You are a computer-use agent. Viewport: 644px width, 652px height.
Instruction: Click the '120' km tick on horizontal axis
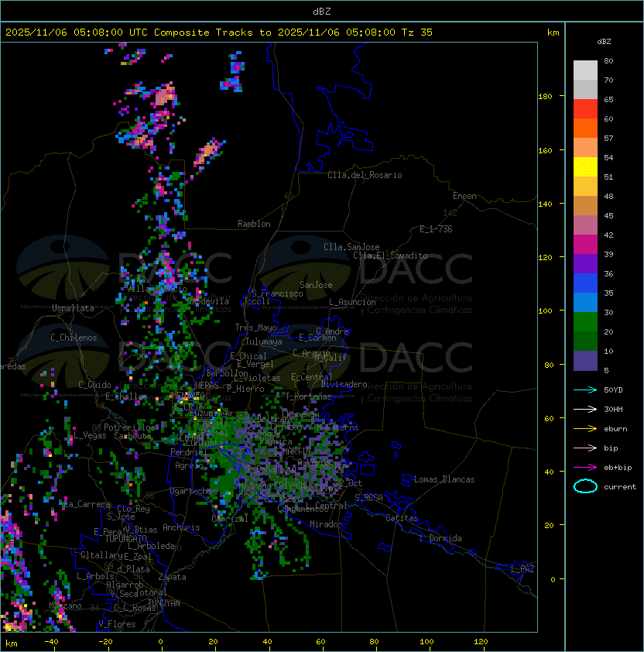(x=481, y=642)
